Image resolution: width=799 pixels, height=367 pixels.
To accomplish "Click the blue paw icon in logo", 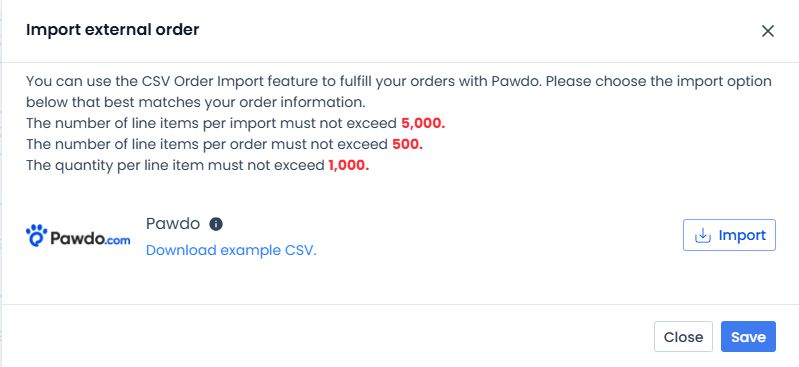I will click(37, 235).
